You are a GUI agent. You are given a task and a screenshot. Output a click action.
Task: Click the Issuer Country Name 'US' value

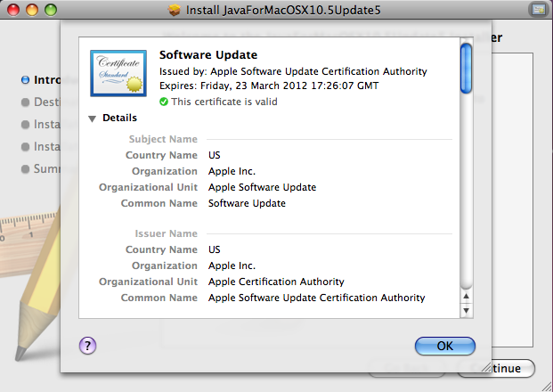click(x=215, y=249)
